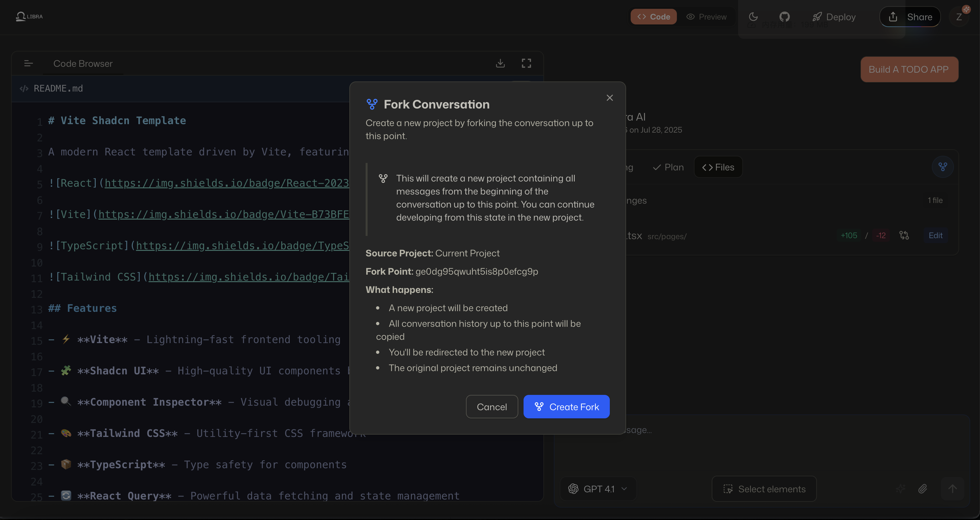
Task: Select the fork icon beside the Files tab
Action: coord(943,167)
